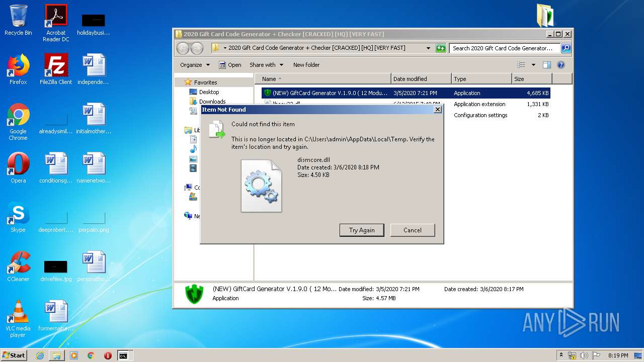Image resolution: width=644 pixels, height=362 pixels.
Task: Open Internet Explorer from taskbar
Action: [40, 355]
